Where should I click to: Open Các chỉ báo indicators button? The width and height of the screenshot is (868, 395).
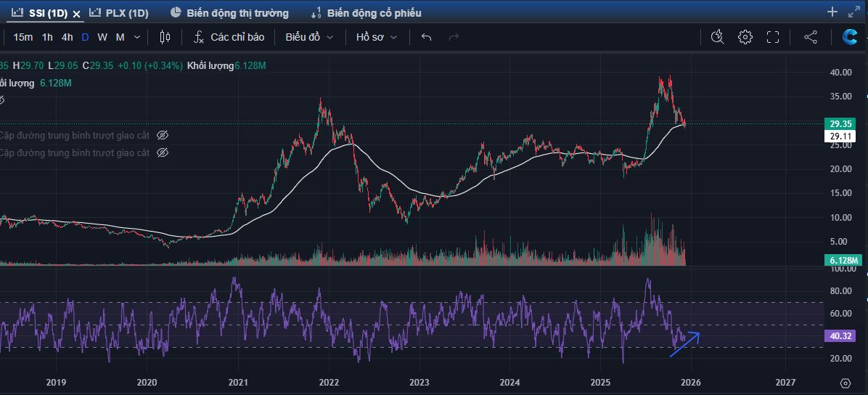pyautogui.click(x=229, y=37)
